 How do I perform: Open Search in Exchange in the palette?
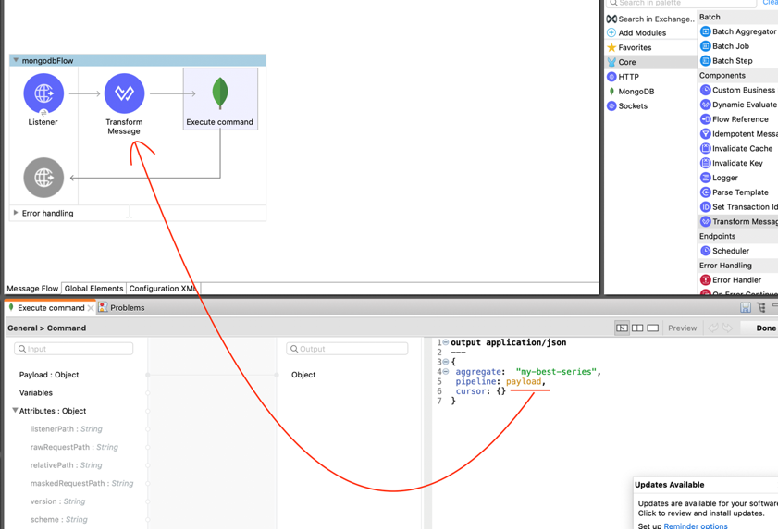coord(650,19)
